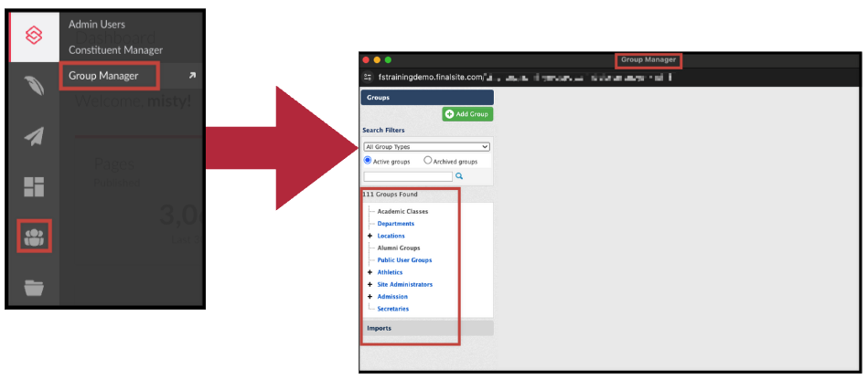The image size is (868, 380).
Task: Select Academic Classes in group tree
Action: 402,211
